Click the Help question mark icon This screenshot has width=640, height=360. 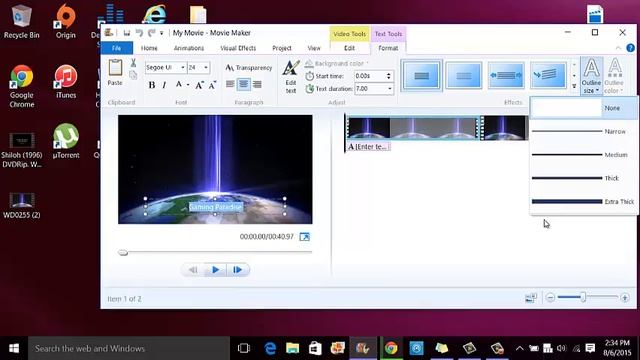click(x=630, y=48)
